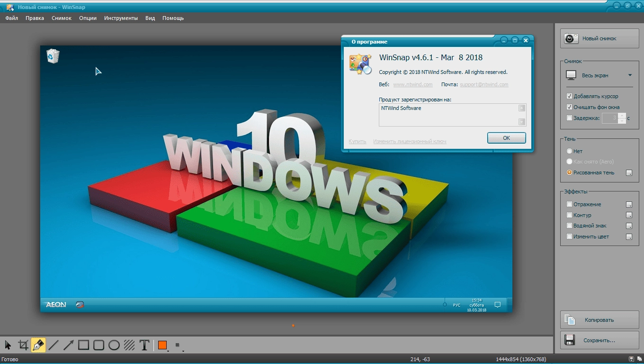The width and height of the screenshot is (644, 364).
Task: Select the Ellipse tool
Action: tap(114, 345)
